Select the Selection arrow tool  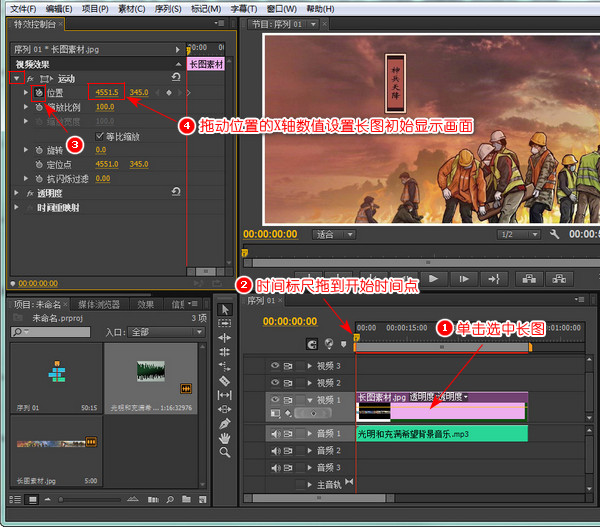[225, 309]
